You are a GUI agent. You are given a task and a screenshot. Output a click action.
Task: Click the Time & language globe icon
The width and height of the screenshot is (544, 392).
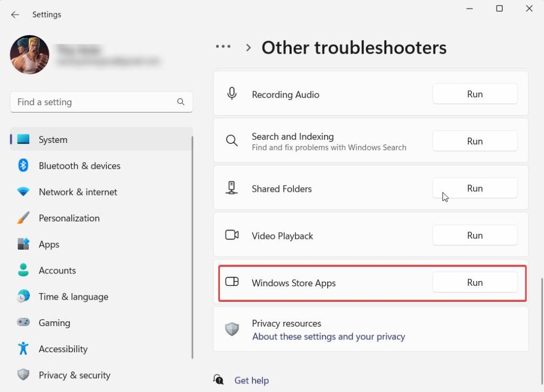tap(23, 297)
